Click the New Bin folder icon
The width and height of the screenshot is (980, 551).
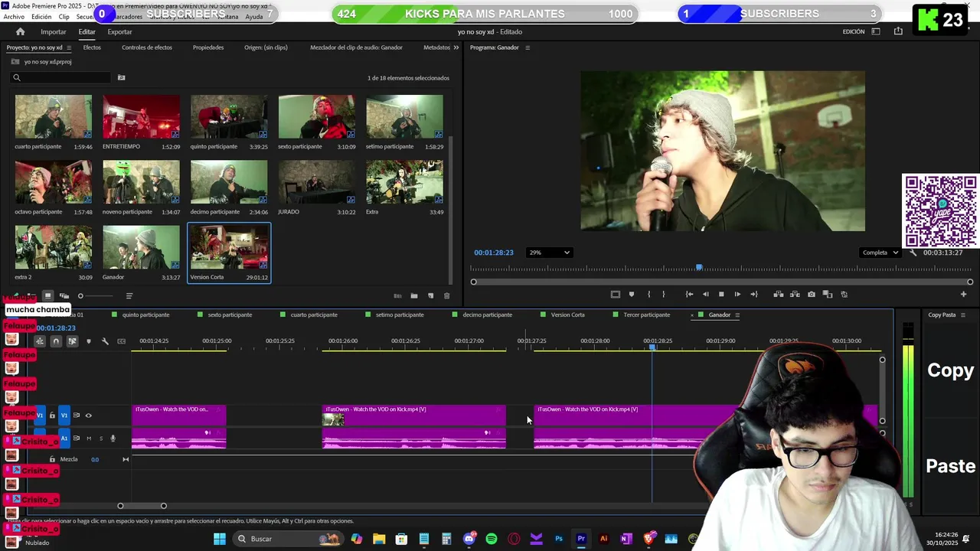click(x=414, y=296)
